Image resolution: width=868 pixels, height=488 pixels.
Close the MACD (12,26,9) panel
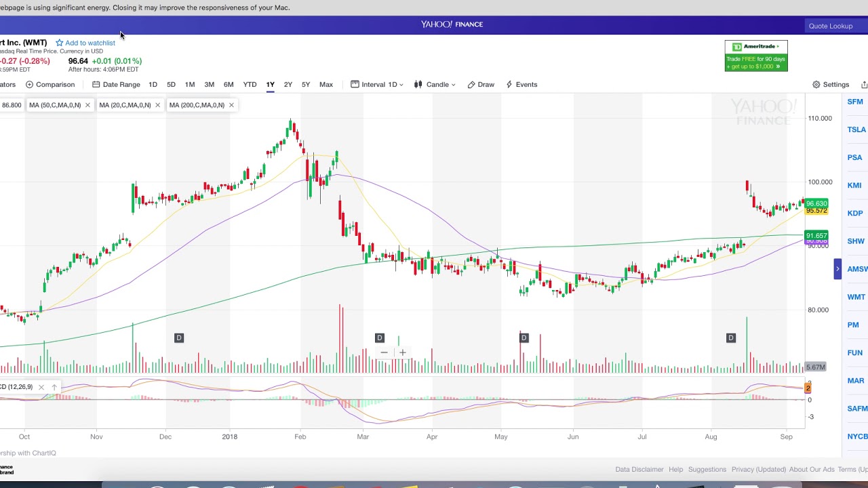41,387
